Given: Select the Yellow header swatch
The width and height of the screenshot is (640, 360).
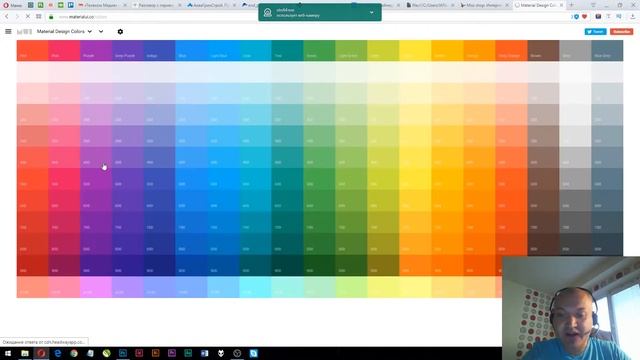Looking at the screenshot, I should point(415,51).
